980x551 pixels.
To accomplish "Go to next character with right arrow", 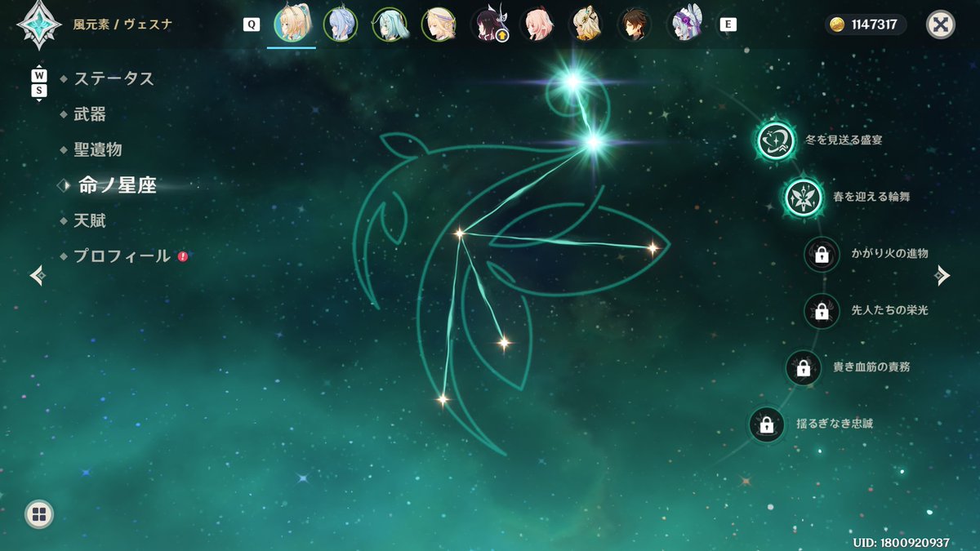I will click(x=942, y=276).
